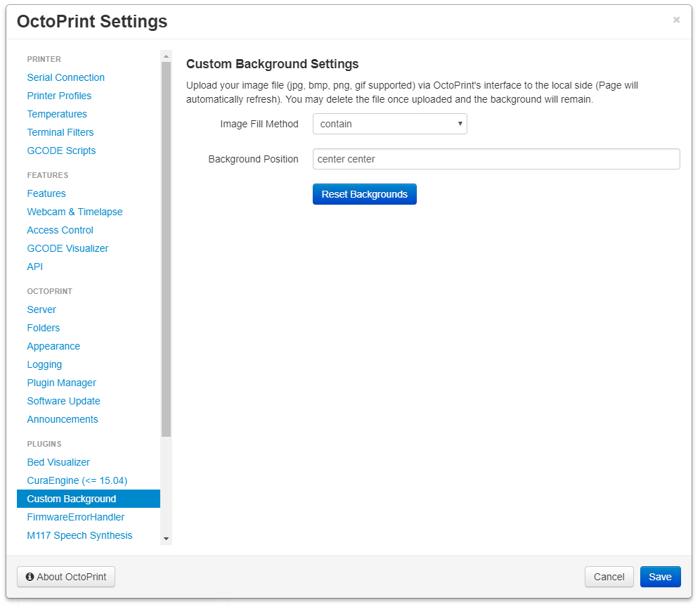Open Logging settings
The width and height of the screenshot is (700, 607).
(x=44, y=364)
